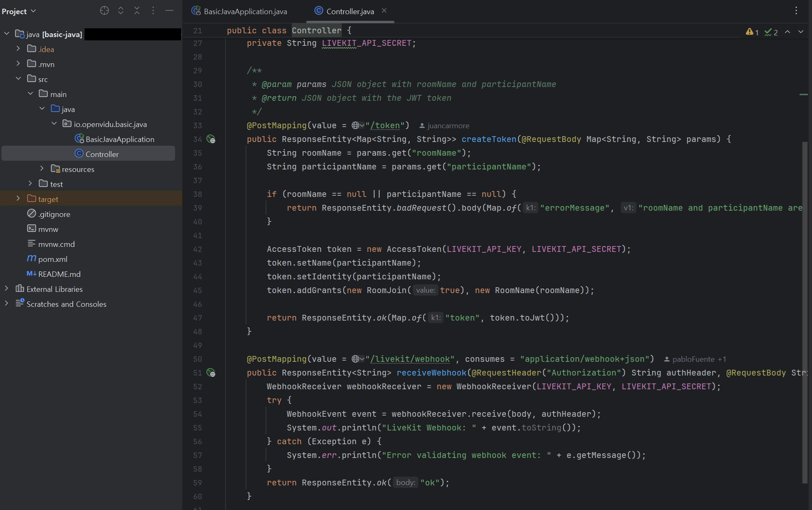Click the warnings count indicator
The height and width of the screenshot is (510, 812).
752,32
